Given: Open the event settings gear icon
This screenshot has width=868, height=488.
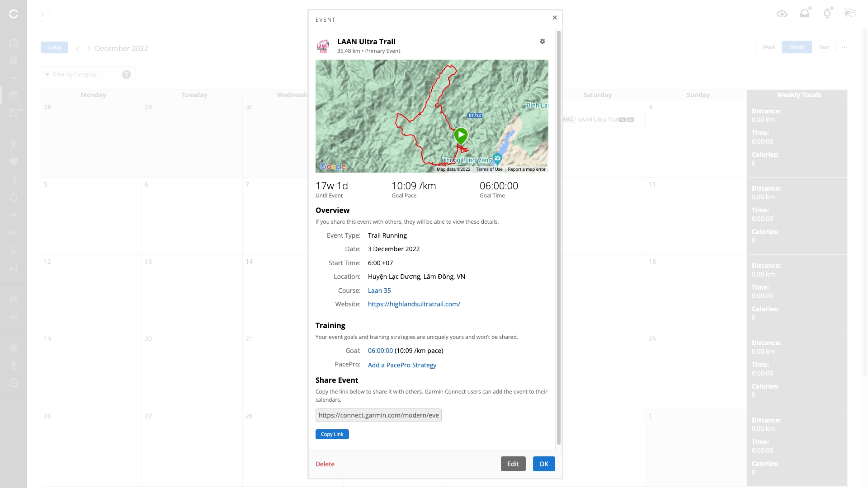Looking at the screenshot, I should pyautogui.click(x=542, y=42).
